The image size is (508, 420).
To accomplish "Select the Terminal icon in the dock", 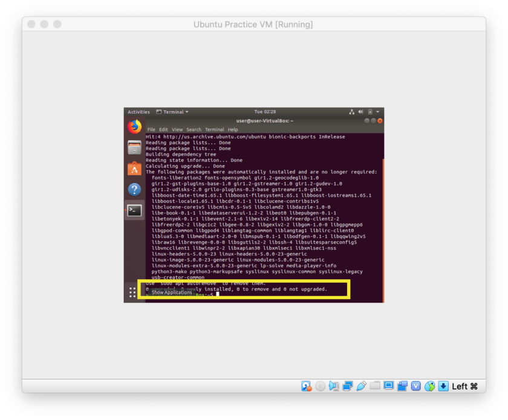I will 134,211.
